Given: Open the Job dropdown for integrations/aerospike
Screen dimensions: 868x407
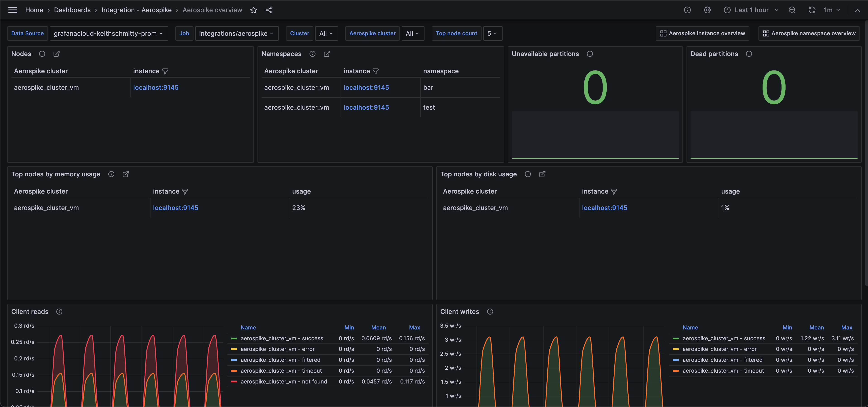Looking at the screenshot, I should click(236, 33).
